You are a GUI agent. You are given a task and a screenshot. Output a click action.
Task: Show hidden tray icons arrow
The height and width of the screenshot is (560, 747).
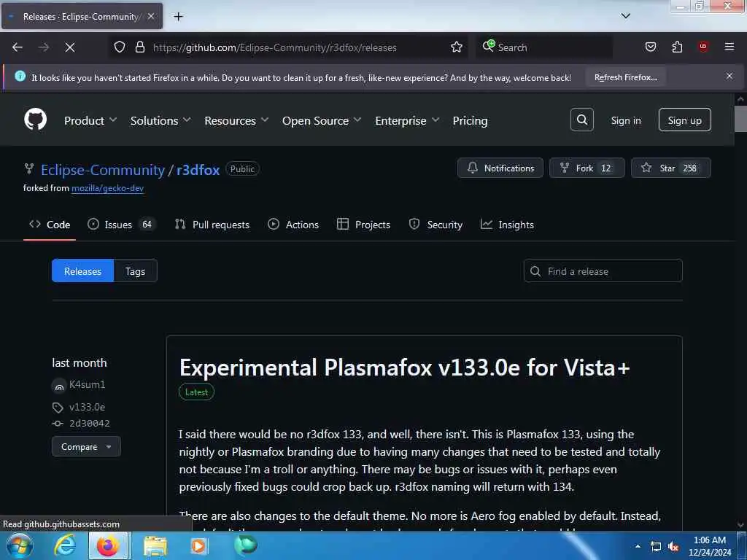coord(638,546)
